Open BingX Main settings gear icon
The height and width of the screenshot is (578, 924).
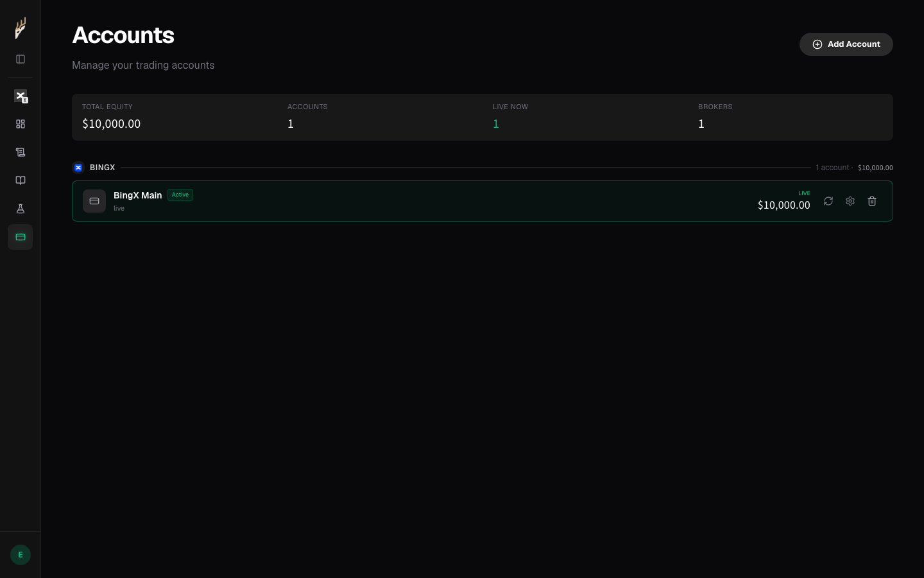pos(850,201)
